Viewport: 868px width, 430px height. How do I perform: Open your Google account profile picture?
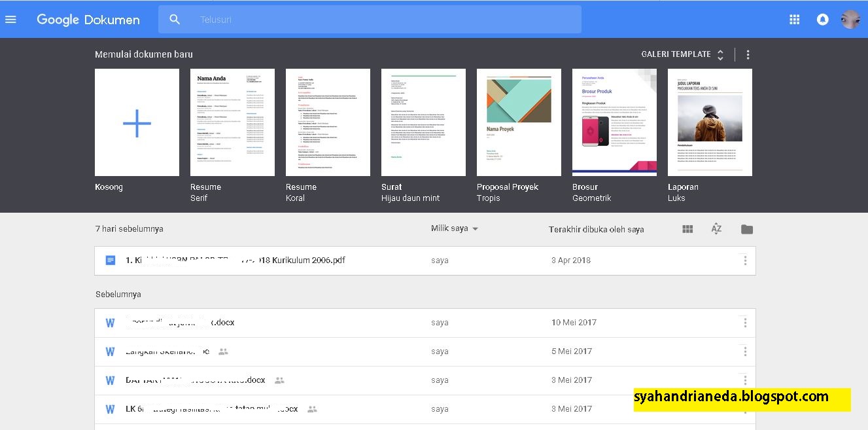point(850,19)
